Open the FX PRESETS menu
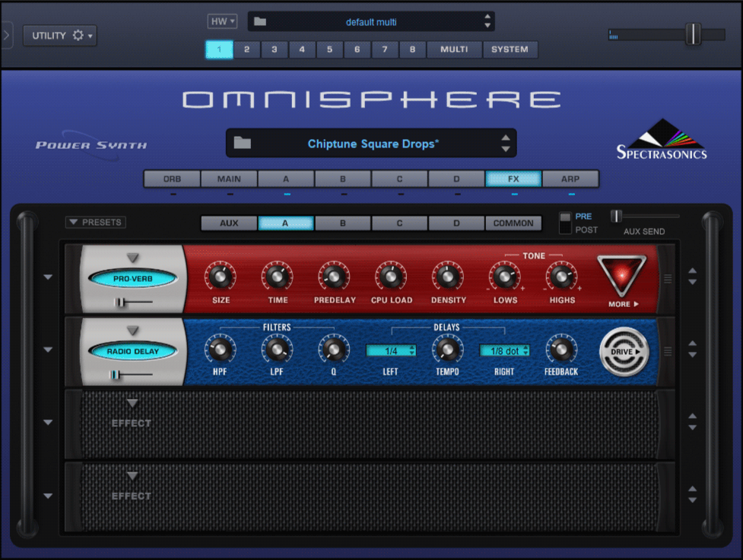 pos(95,222)
